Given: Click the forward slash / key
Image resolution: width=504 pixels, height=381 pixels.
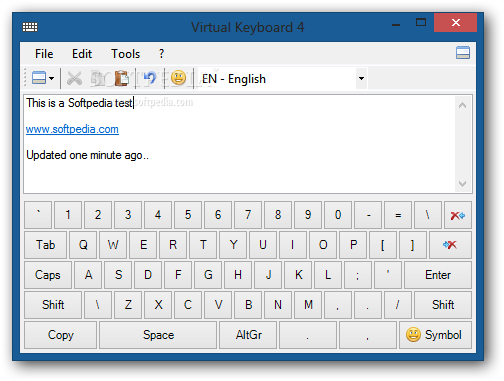Looking at the screenshot, I should 398,305.
